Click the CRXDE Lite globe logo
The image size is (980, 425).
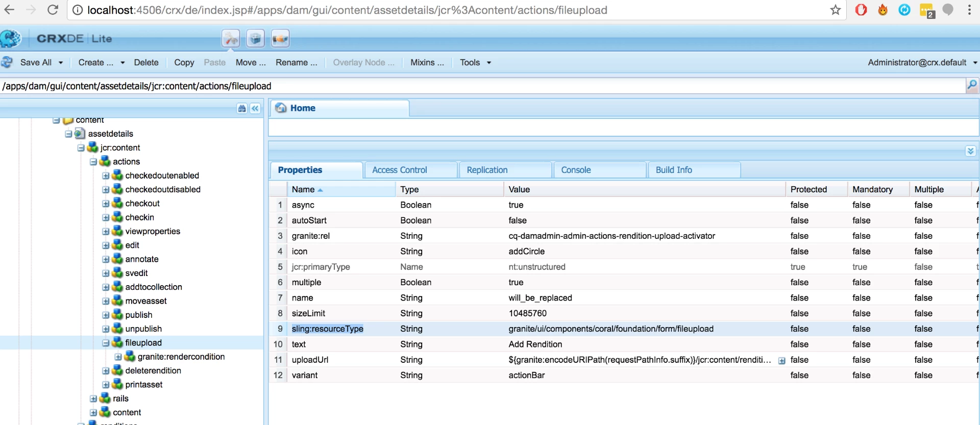click(x=11, y=39)
